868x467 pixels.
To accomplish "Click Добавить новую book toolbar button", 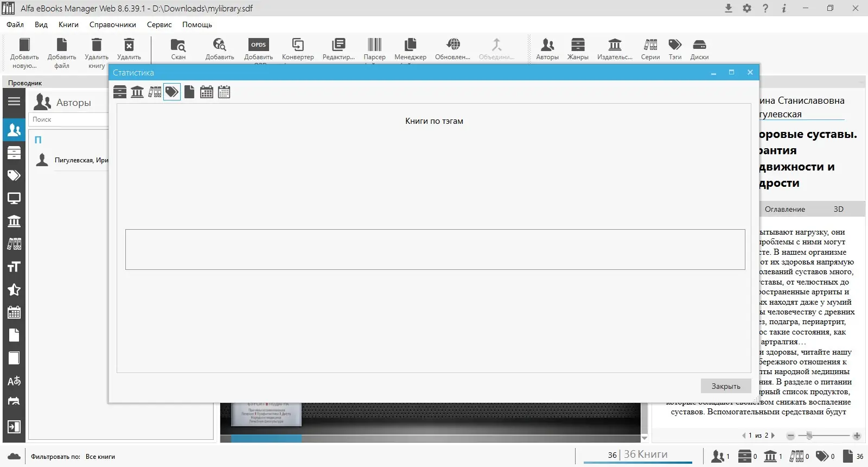I will pos(24,53).
